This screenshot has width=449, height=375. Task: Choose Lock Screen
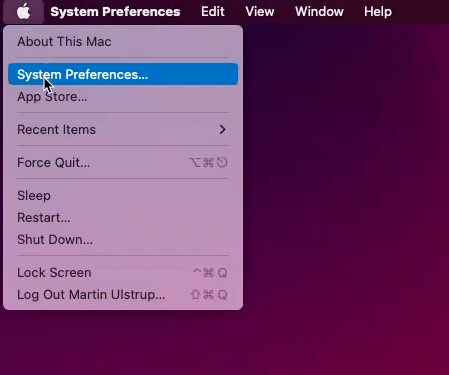coord(123,273)
